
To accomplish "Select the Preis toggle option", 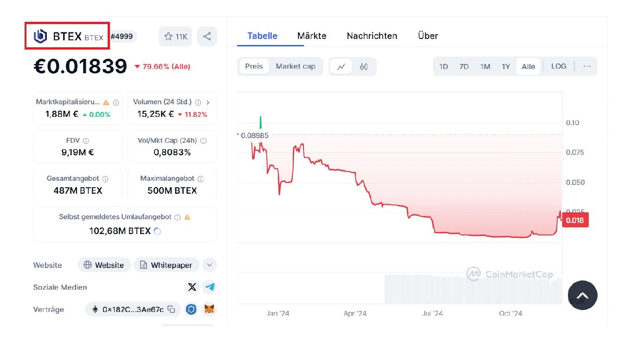I will pos(254,66).
